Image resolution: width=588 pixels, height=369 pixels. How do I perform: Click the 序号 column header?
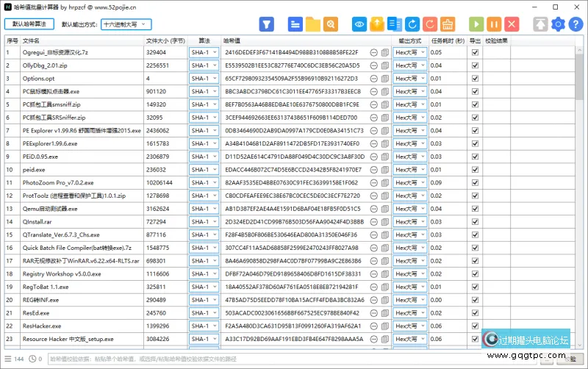click(12, 40)
